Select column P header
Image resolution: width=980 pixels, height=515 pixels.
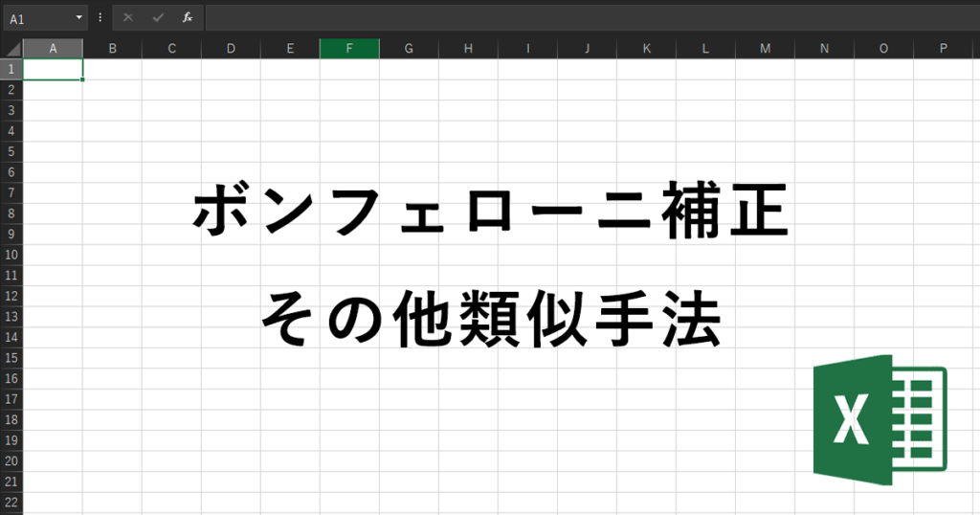tap(943, 49)
